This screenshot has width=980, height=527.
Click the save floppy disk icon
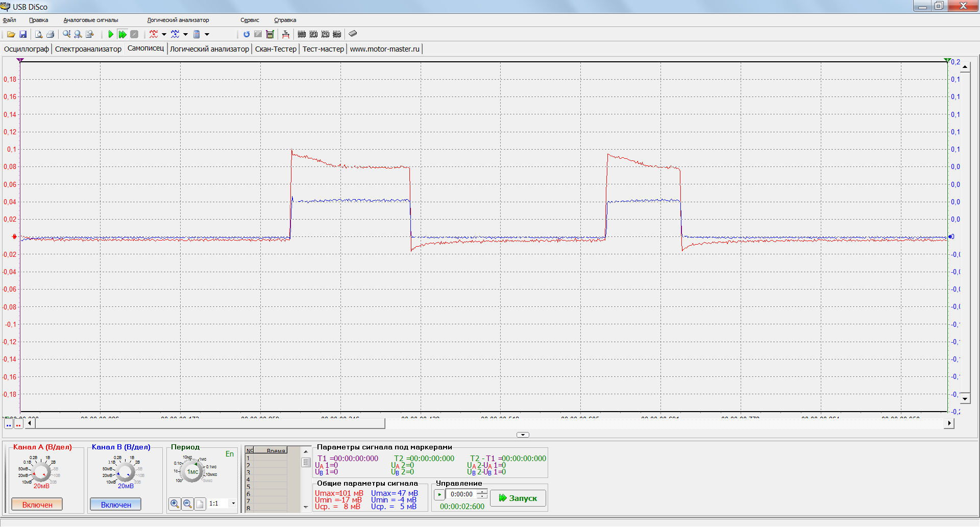pyautogui.click(x=23, y=34)
